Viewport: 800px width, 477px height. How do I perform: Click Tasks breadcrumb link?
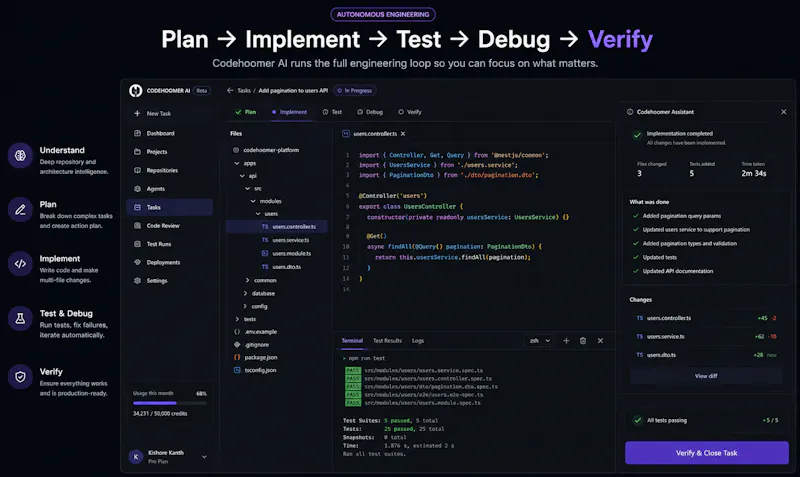click(244, 90)
